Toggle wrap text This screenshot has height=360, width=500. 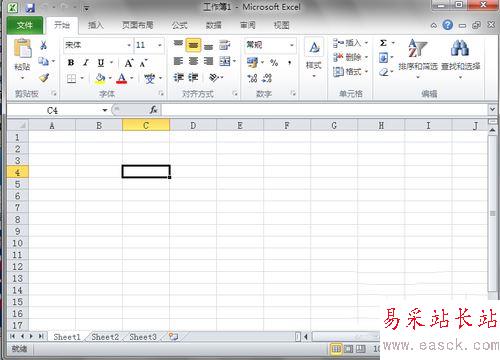(x=225, y=45)
